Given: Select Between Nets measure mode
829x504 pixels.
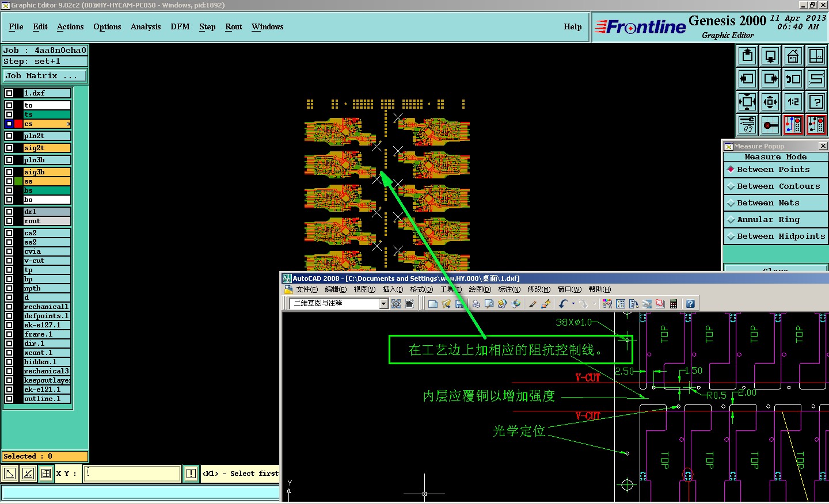Looking at the screenshot, I should 775,203.
